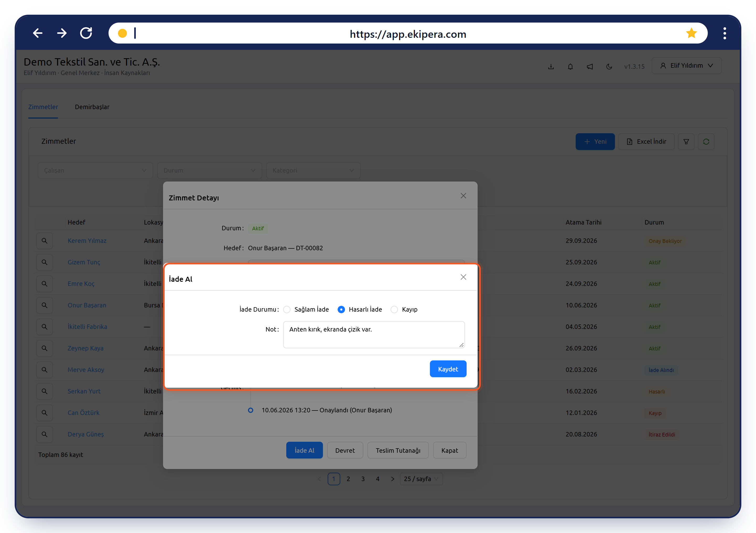
Task: Open the Durum filter dropdown
Action: coord(209,170)
